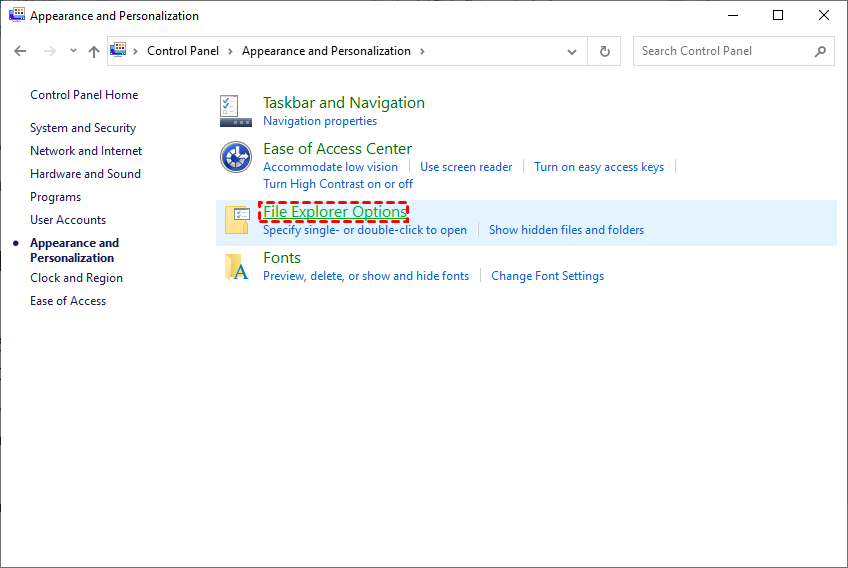The width and height of the screenshot is (848, 568).
Task: Expand chevron after Control Panel breadcrumb
Action: click(230, 51)
